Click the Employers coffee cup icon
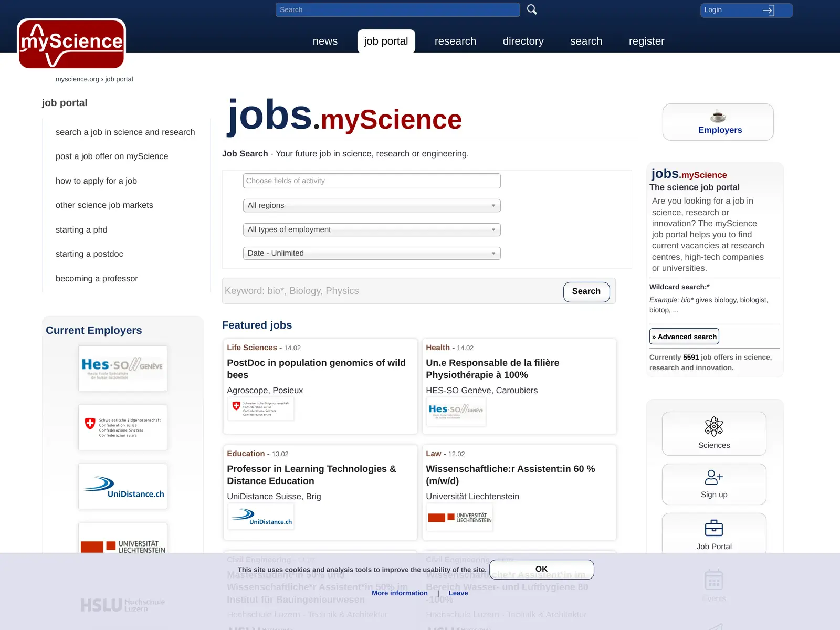The image size is (840, 630). (718, 116)
